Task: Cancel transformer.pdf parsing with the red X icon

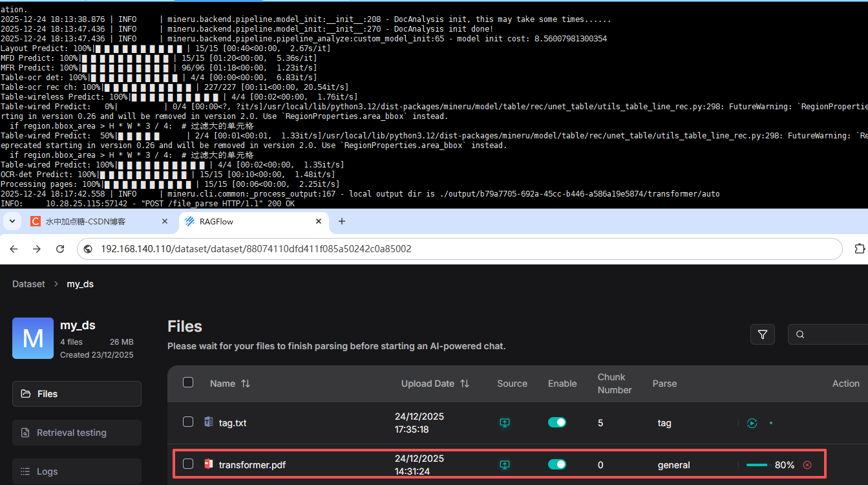Action: click(x=807, y=464)
